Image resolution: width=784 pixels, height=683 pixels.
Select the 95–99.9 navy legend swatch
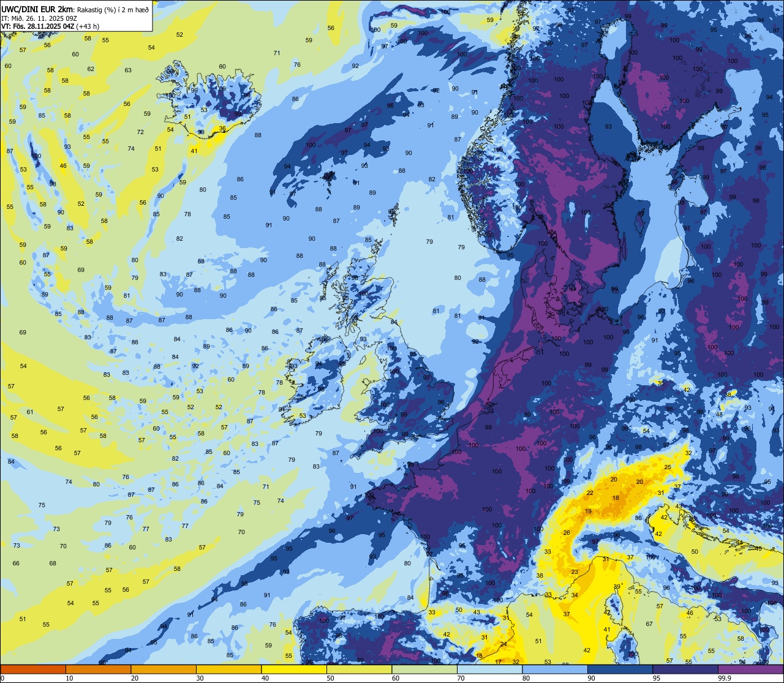click(685, 670)
